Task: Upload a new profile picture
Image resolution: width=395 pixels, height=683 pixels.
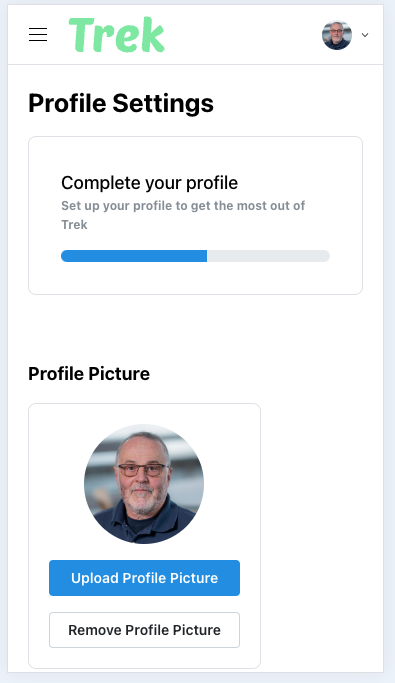Action: [144, 578]
